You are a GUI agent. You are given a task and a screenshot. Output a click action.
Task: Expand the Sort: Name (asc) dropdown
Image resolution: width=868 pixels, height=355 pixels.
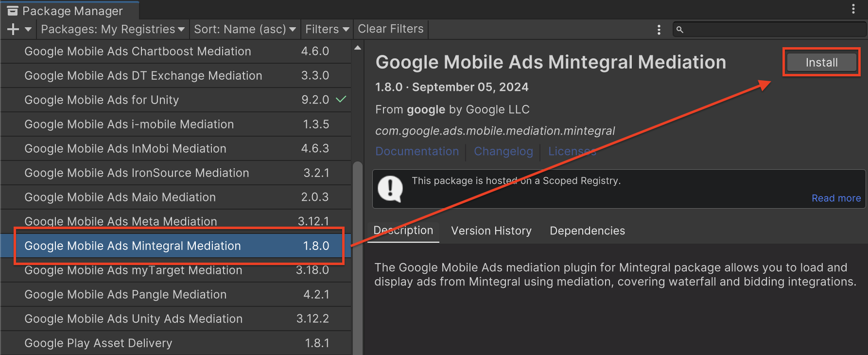click(244, 30)
